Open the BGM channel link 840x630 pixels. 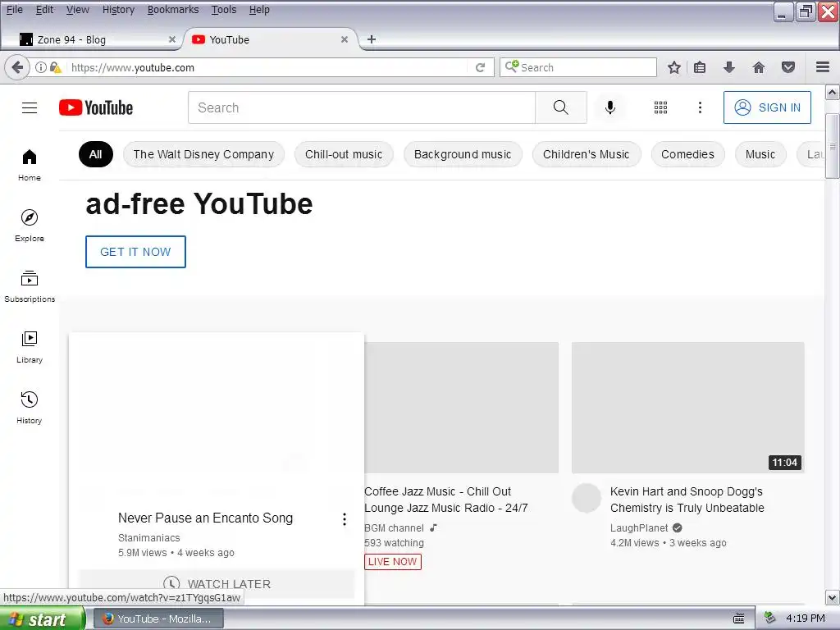[394, 527]
